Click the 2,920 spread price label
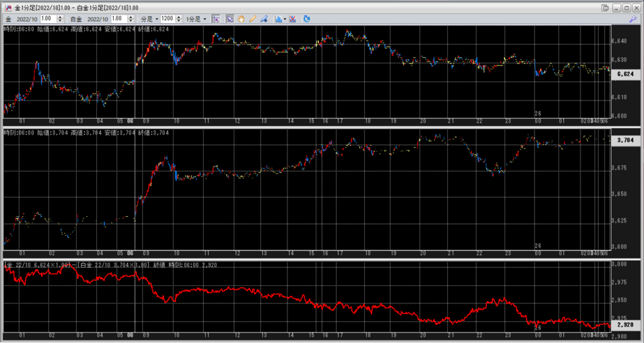 [625, 325]
